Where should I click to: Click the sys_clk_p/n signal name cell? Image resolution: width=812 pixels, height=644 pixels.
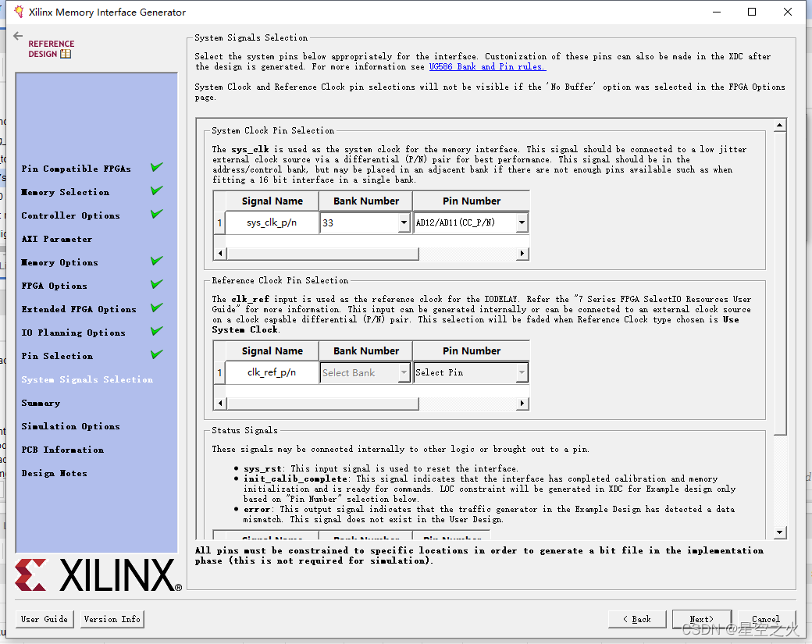(x=272, y=222)
